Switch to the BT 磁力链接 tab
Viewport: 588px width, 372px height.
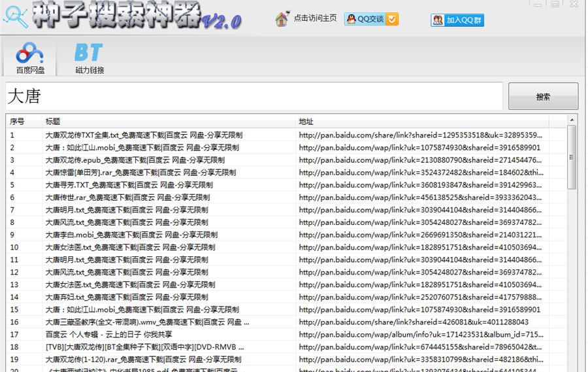(x=90, y=58)
